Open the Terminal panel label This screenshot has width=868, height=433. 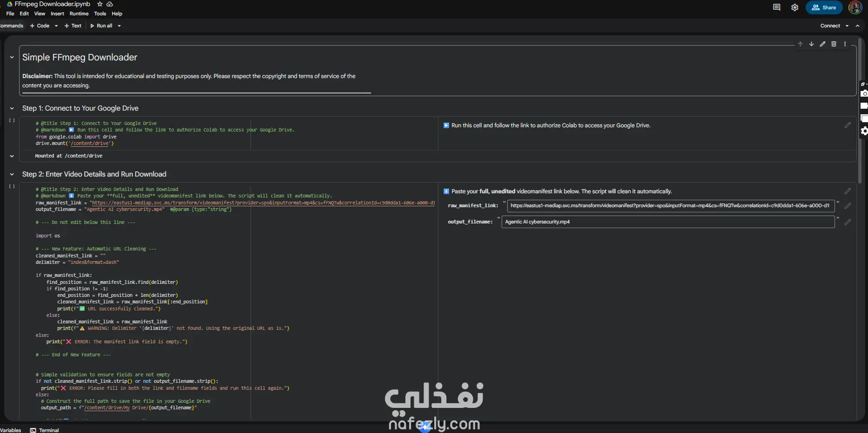[49, 430]
